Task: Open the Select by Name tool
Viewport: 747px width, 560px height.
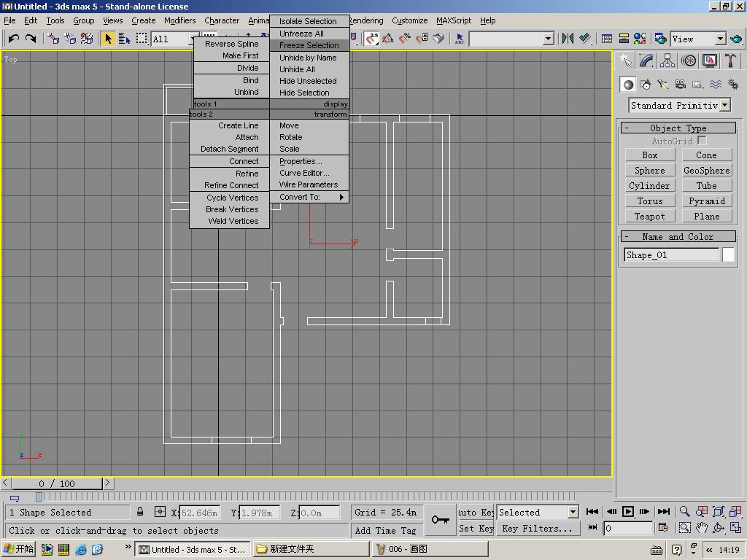Action: [124, 39]
